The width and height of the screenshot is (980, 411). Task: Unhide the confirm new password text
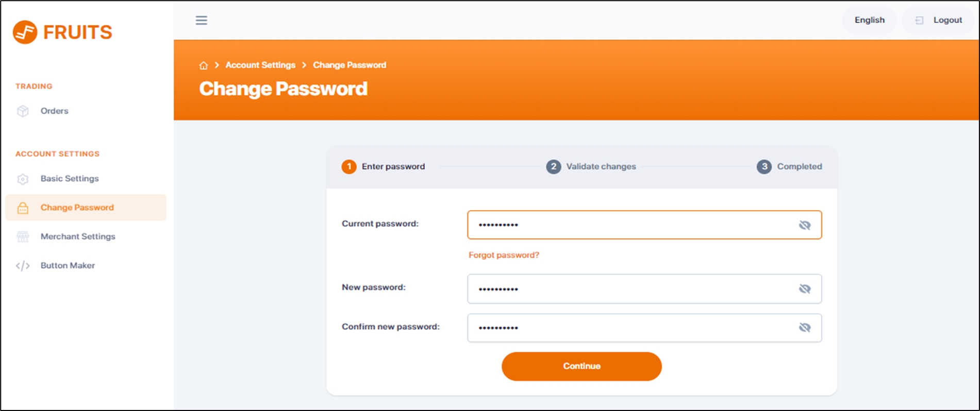click(804, 328)
